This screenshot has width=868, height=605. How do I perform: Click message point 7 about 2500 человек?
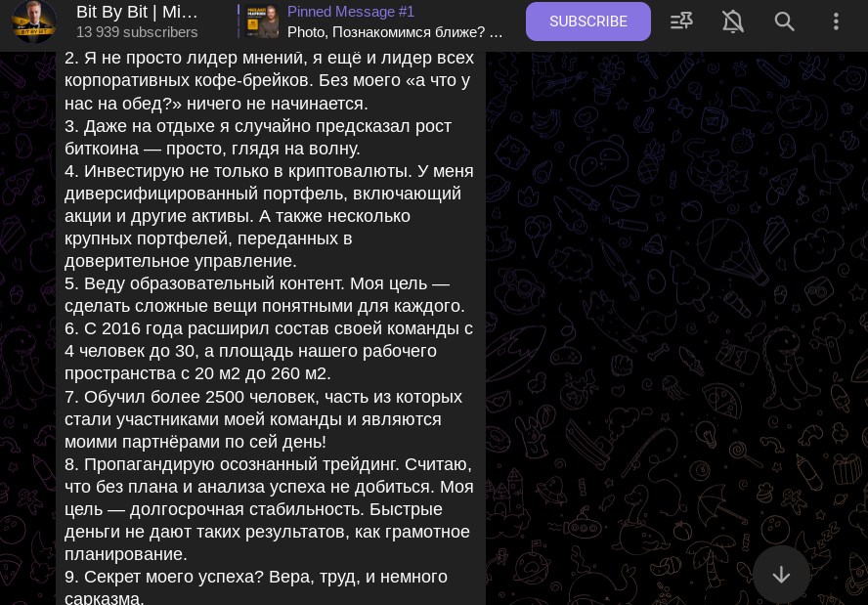point(264,419)
